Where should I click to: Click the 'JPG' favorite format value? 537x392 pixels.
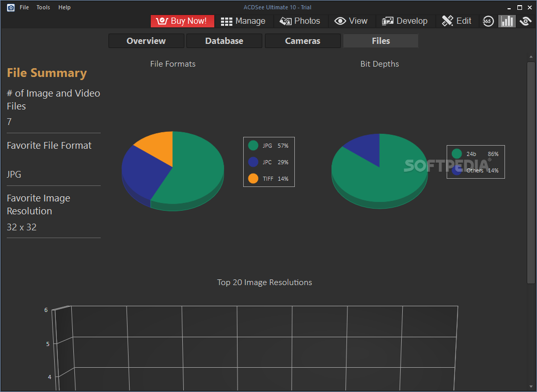(14, 175)
